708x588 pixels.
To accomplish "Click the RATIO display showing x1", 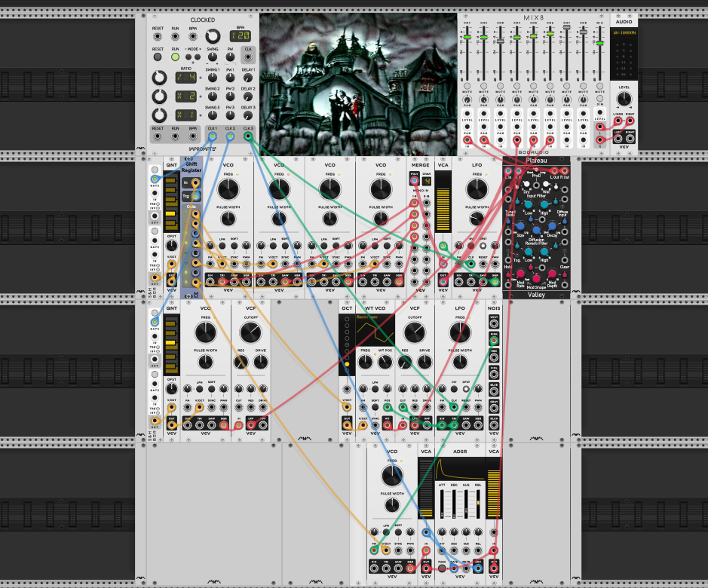I will point(186,115).
